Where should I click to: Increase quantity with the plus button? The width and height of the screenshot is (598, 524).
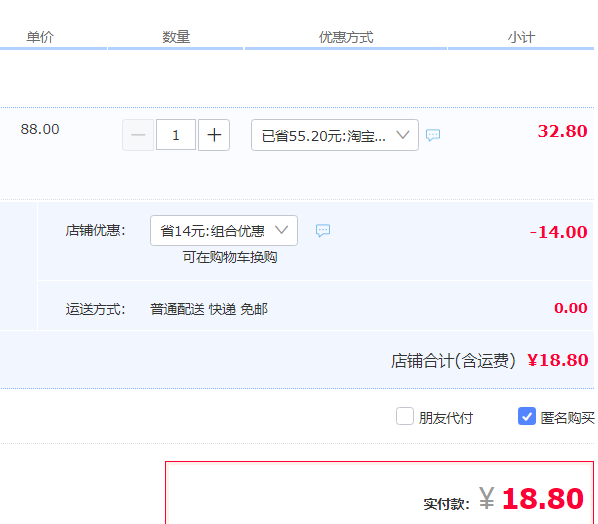point(214,135)
